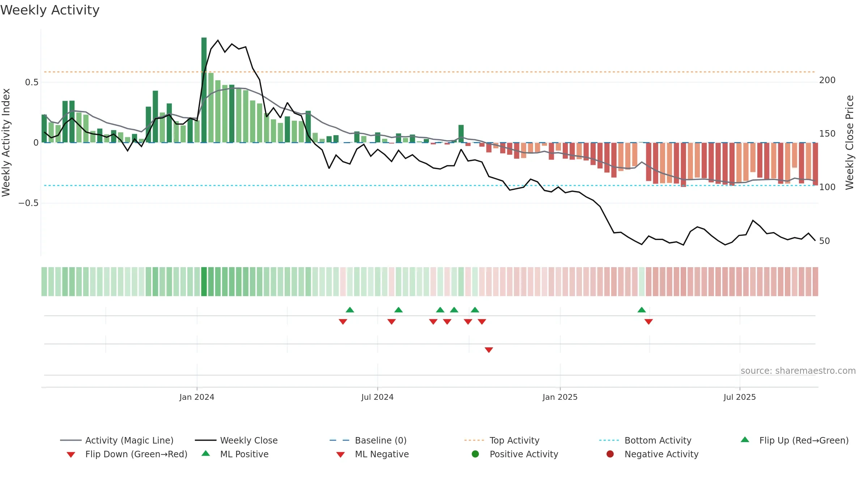Toggle Top Activity legend entry
This screenshot has height=488, width=868.
(502, 440)
